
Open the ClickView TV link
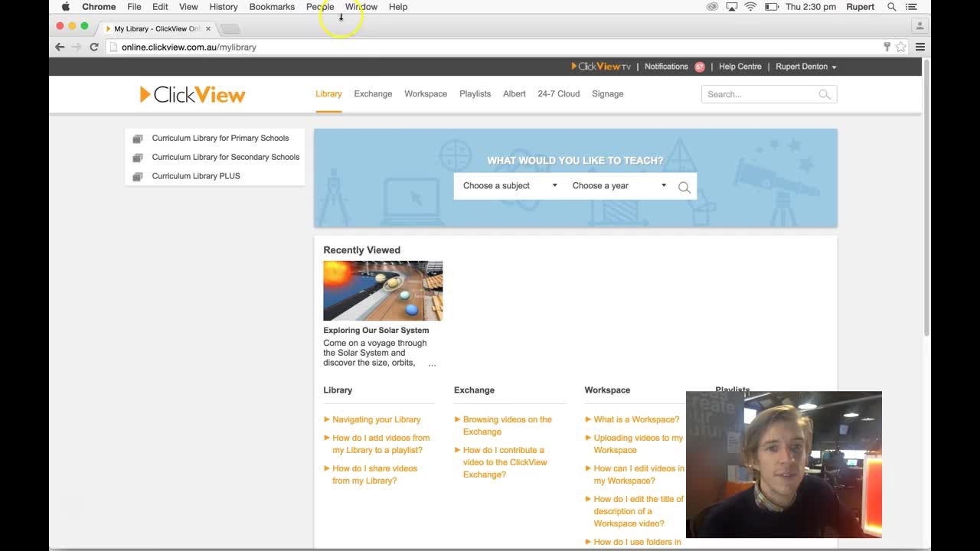click(x=601, y=67)
